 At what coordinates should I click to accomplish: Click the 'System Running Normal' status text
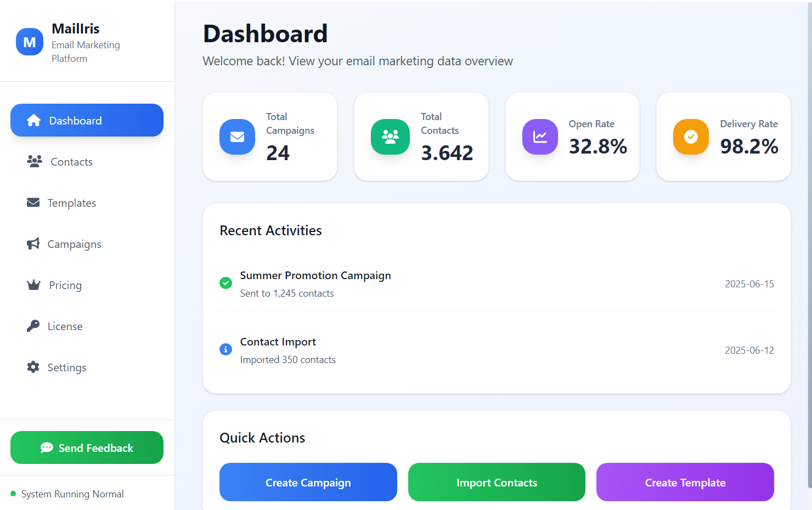pyautogui.click(x=72, y=494)
